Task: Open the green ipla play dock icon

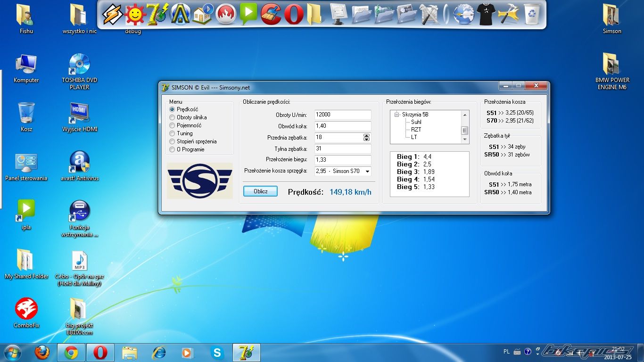Action: pyautogui.click(x=248, y=14)
